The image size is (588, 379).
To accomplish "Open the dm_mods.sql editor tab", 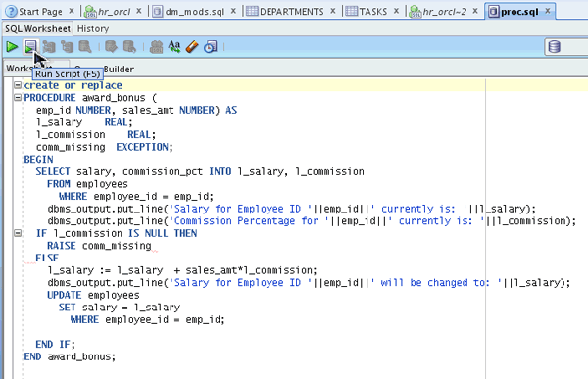I will pyautogui.click(x=195, y=12).
